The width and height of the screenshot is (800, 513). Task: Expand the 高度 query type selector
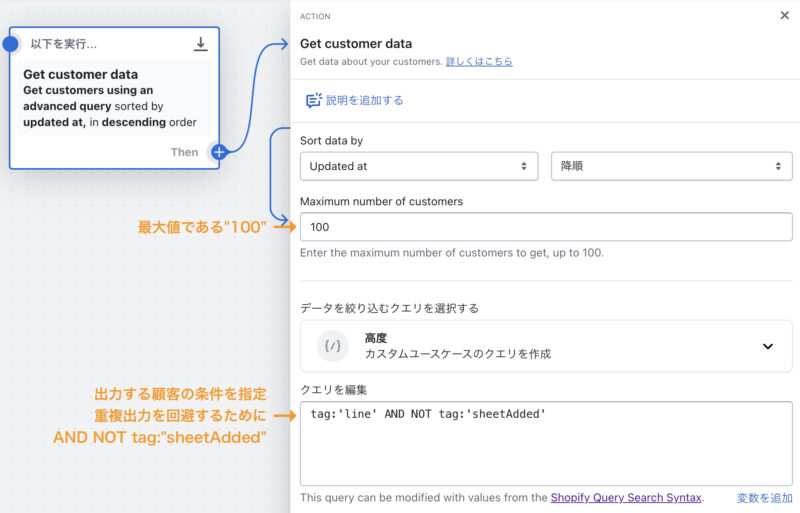click(x=546, y=346)
